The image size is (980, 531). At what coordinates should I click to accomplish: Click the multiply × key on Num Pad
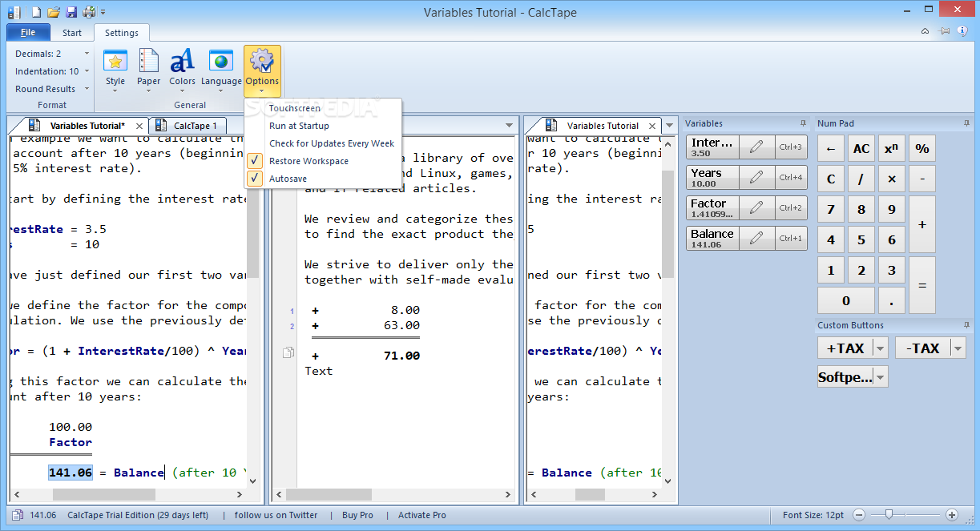[891, 179]
